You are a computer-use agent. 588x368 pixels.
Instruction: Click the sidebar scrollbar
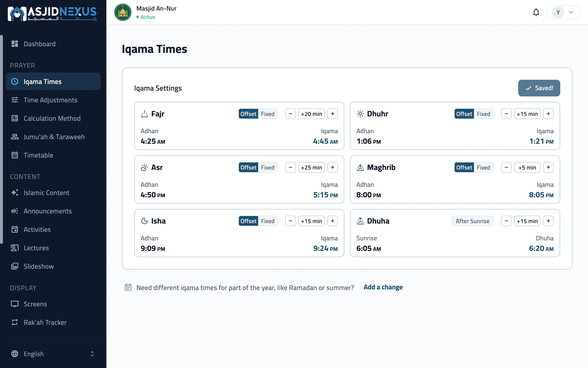tap(2, 139)
